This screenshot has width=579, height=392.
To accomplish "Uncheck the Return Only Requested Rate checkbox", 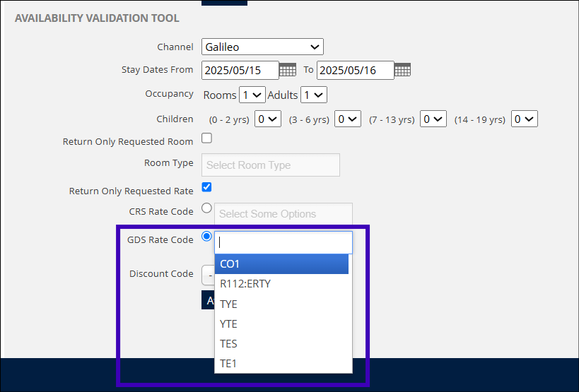I will 206,187.
